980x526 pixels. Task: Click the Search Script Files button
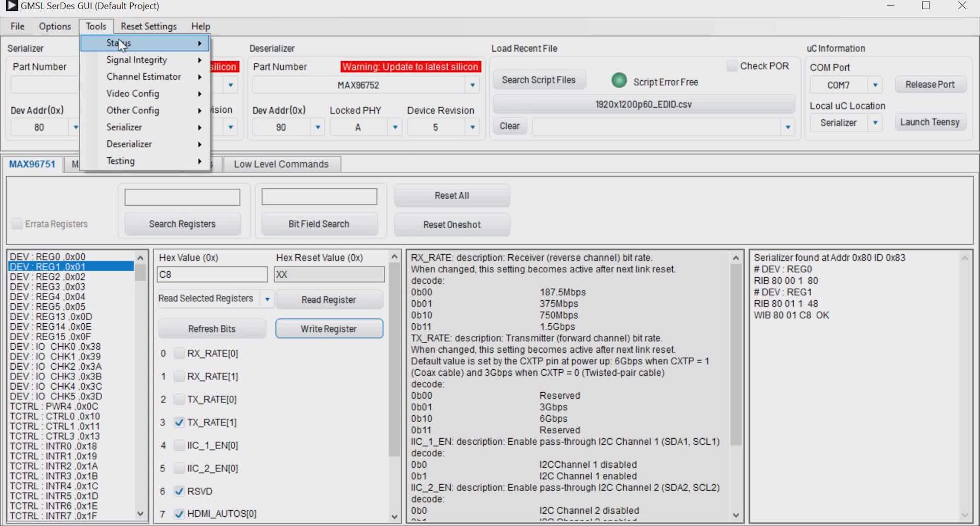(538, 80)
